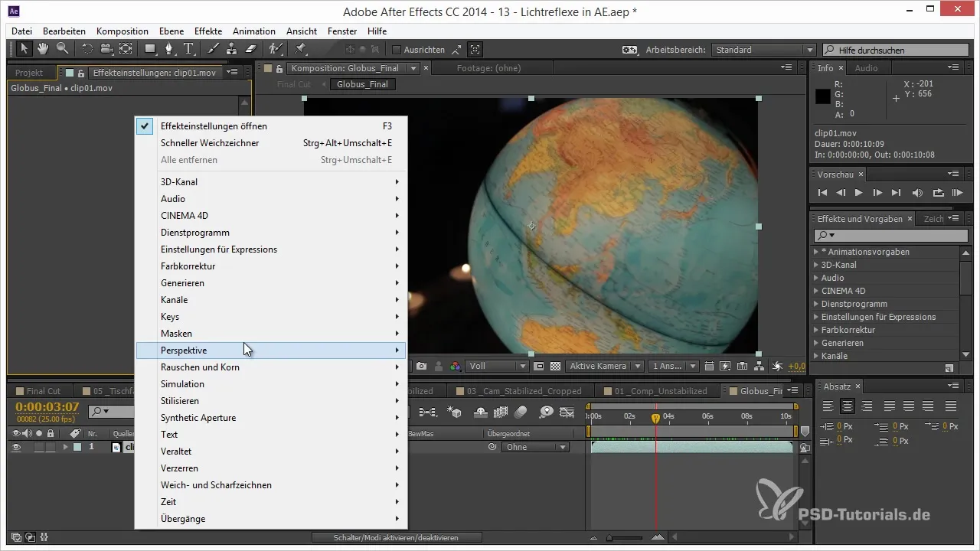Open the graph editor icon in timeline
The width and height of the screenshot is (980, 551).
coord(567,412)
